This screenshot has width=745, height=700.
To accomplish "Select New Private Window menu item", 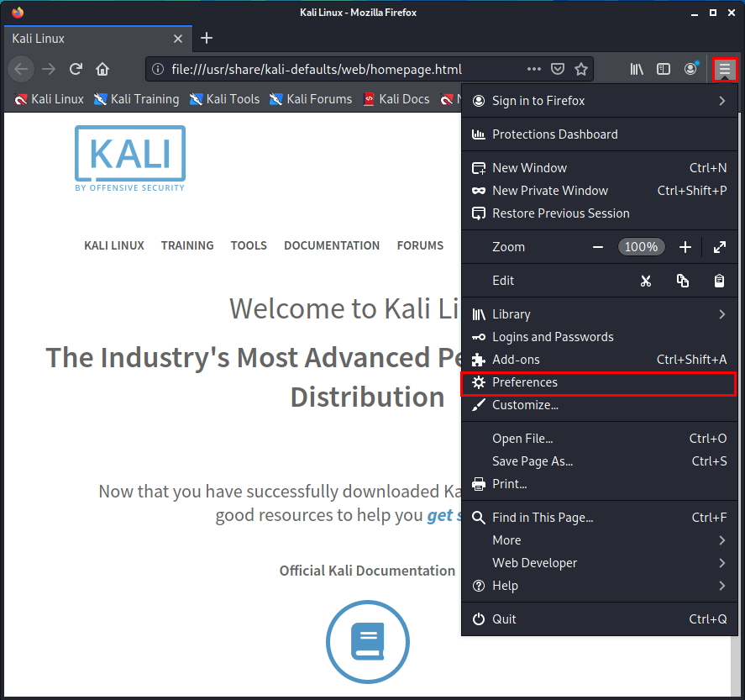I will click(599, 191).
